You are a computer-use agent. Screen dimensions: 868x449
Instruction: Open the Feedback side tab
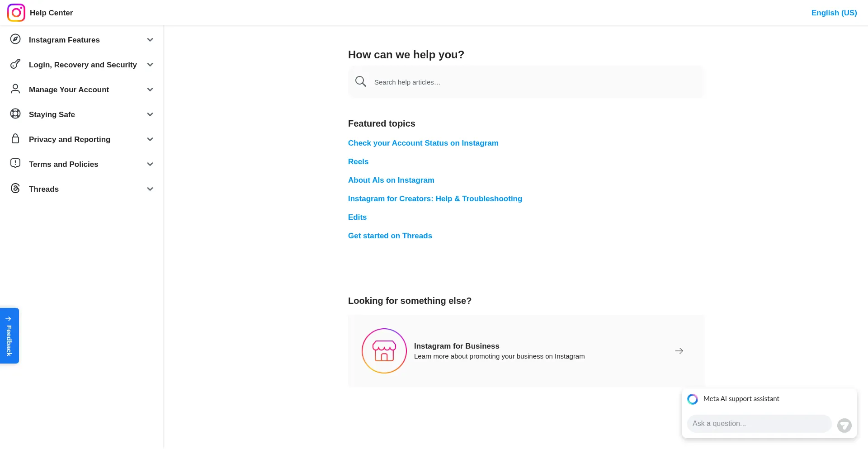(x=9, y=336)
